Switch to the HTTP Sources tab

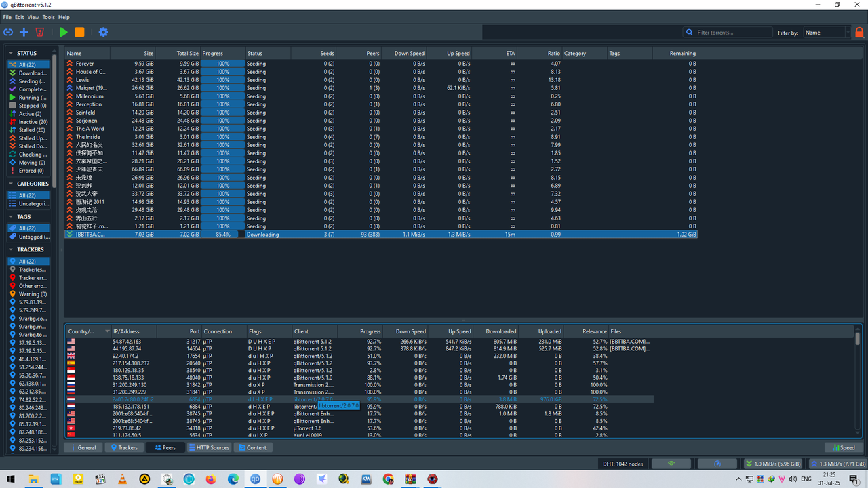tap(209, 447)
